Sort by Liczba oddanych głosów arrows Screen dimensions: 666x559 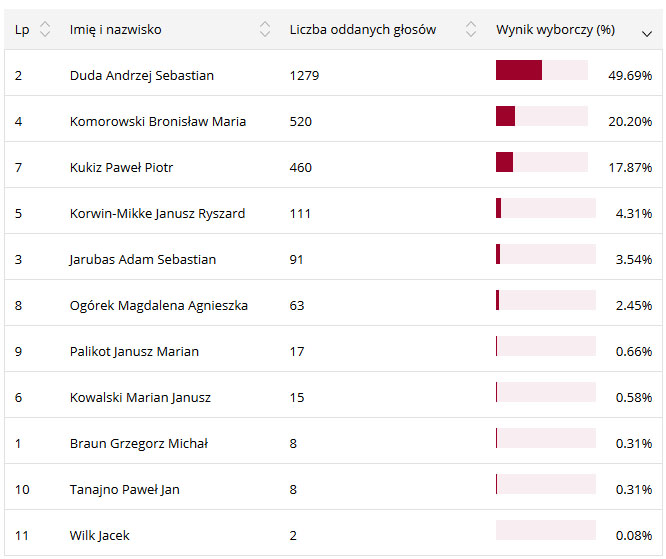pyautogui.click(x=471, y=30)
